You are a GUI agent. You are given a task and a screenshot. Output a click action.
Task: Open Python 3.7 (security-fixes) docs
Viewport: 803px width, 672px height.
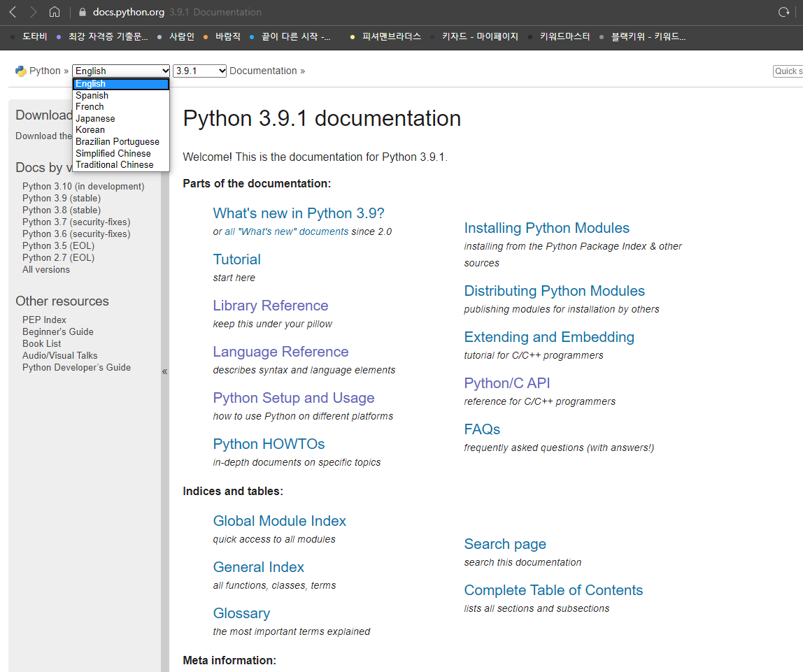[x=76, y=222]
